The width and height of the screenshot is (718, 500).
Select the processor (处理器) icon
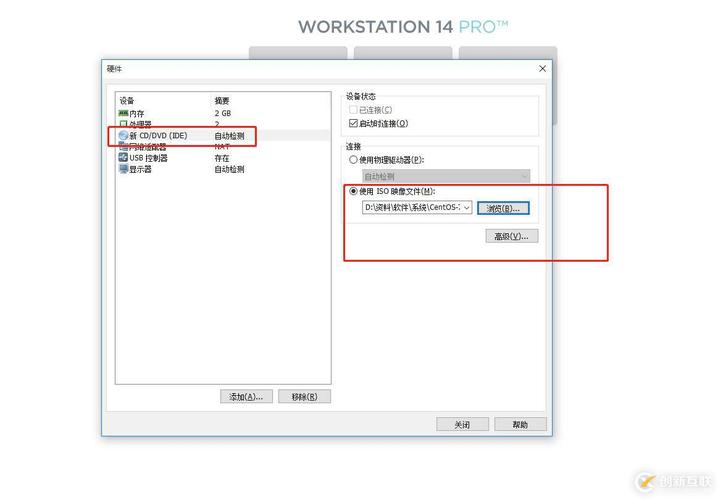pyautogui.click(x=123, y=124)
